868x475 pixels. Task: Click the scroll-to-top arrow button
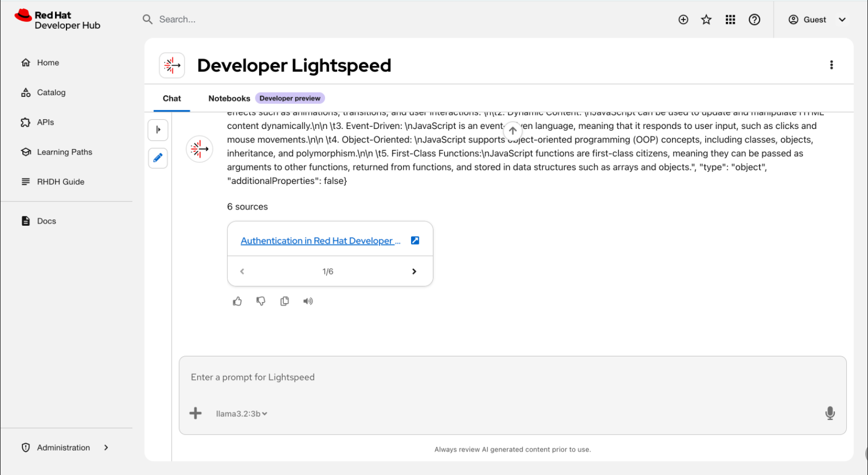(x=512, y=131)
